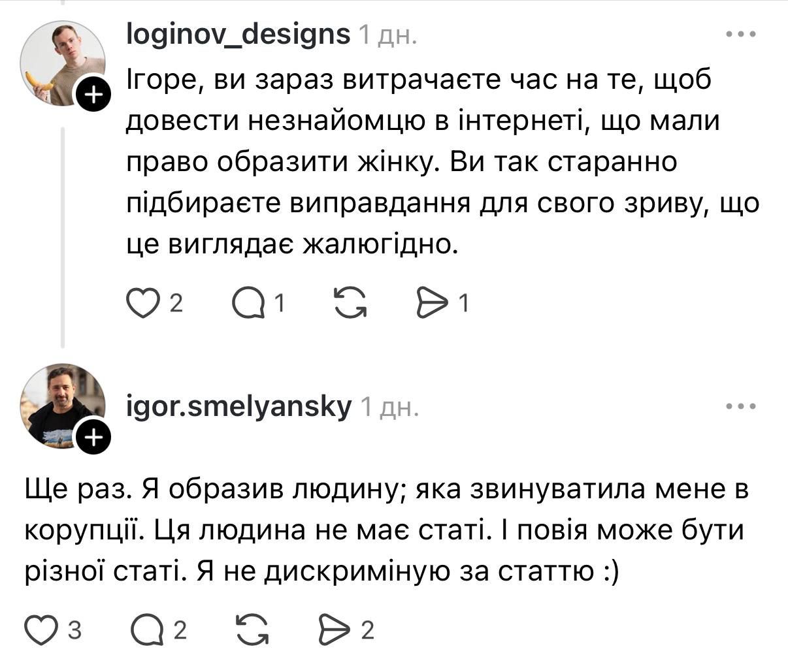The image size is (788, 672).
Task: Follow loginov_designs via the plus badge
Action: coord(95,95)
